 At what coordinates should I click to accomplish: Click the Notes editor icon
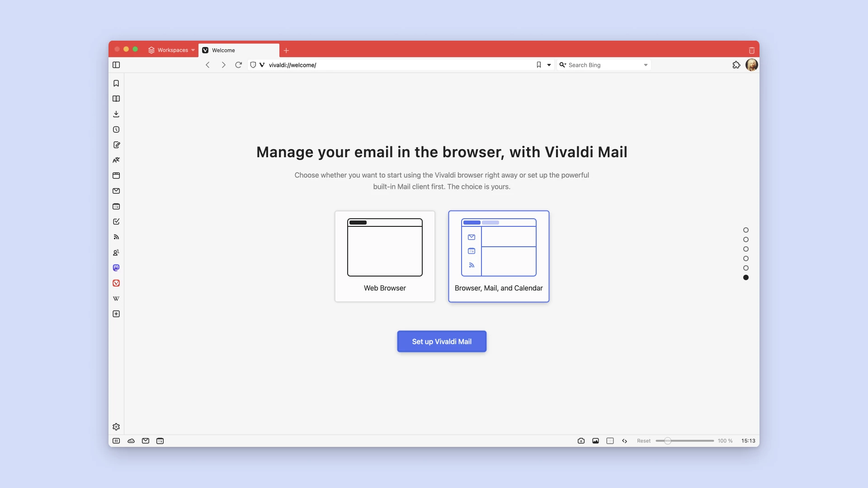116,144
